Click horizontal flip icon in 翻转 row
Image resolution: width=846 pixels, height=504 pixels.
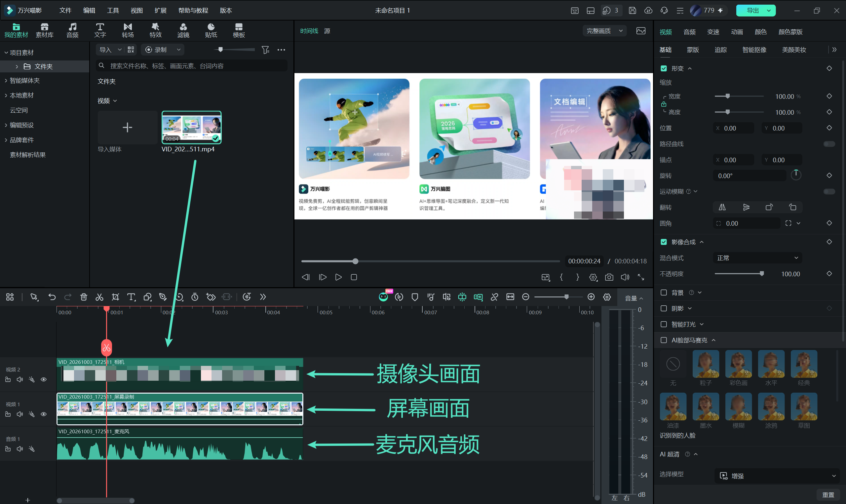click(722, 207)
